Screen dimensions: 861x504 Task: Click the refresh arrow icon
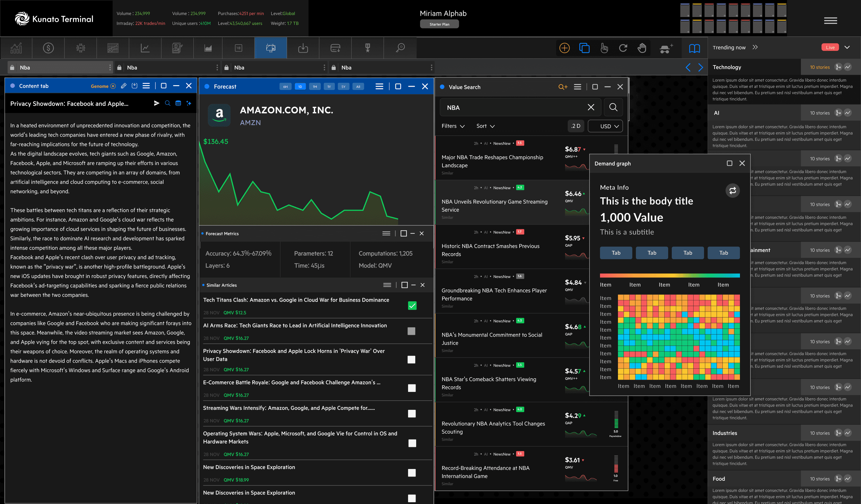click(623, 48)
